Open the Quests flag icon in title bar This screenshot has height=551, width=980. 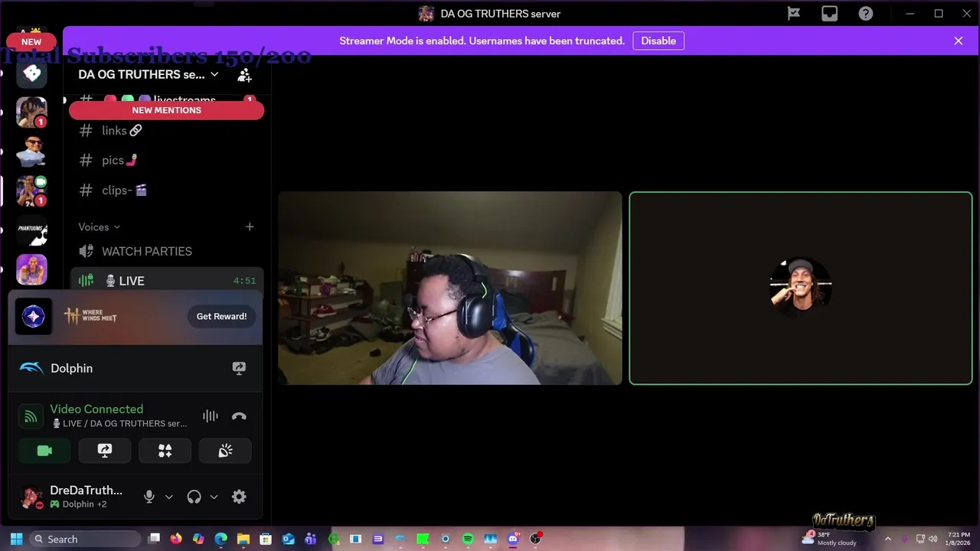point(794,13)
